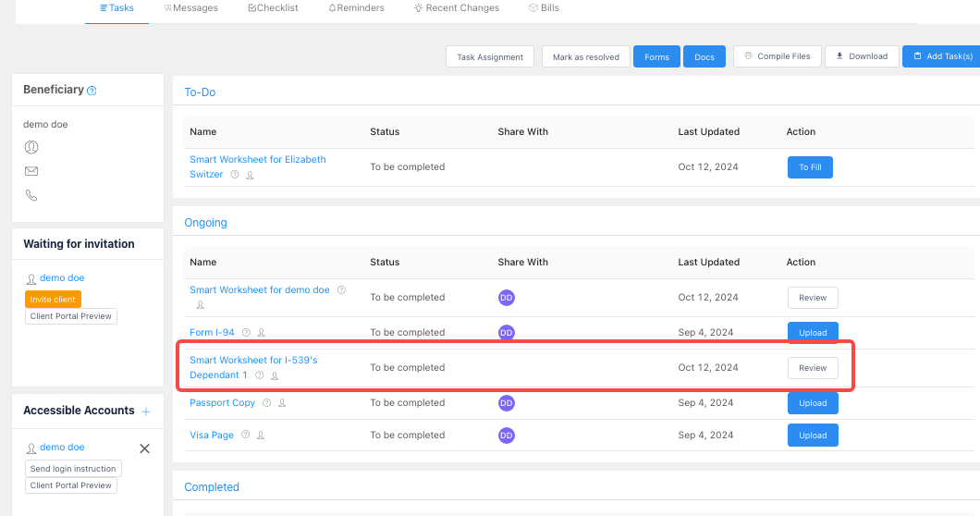
Task: Click the Add Task(s) button
Action: (942, 56)
